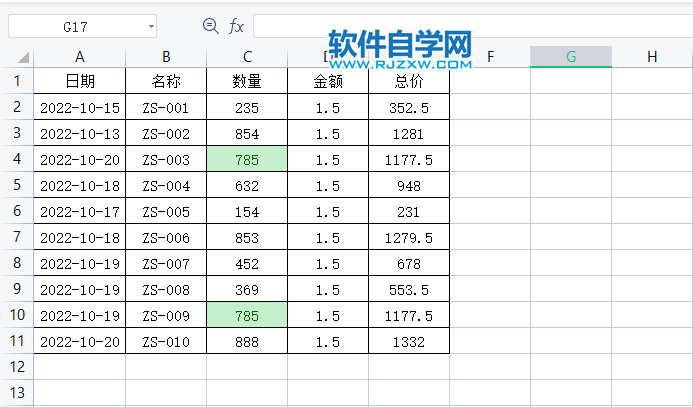Select the 总价 header cell
This screenshot has height=407, width=693.
tap(408, 81)
